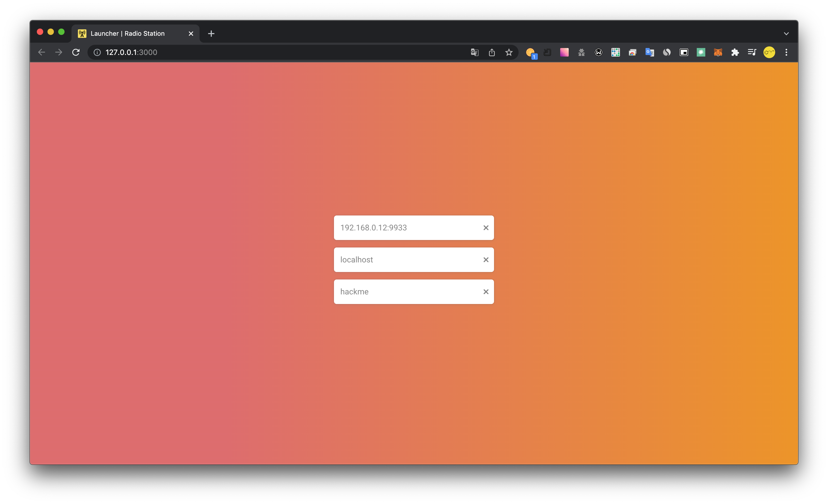Go forward one page
Image resolution: width=828 pixels, height=504 pixels.
(58, 52)
